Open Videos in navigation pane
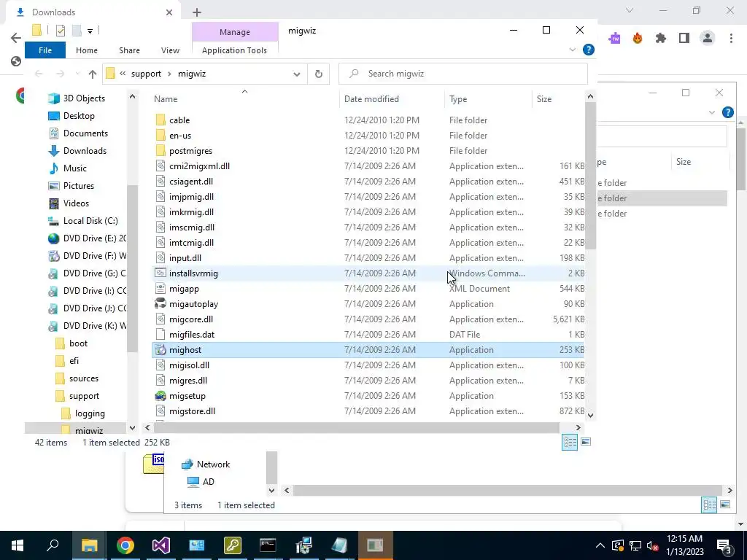This screenshot has width=747, height=560. (x=76, y=203)
